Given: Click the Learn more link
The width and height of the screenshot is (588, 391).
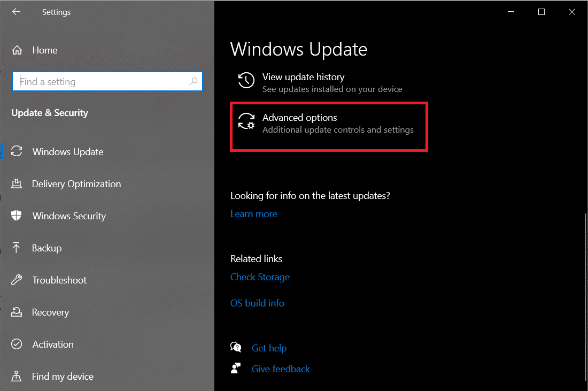Looking at the screenshot, I should (x=253, y=213).
